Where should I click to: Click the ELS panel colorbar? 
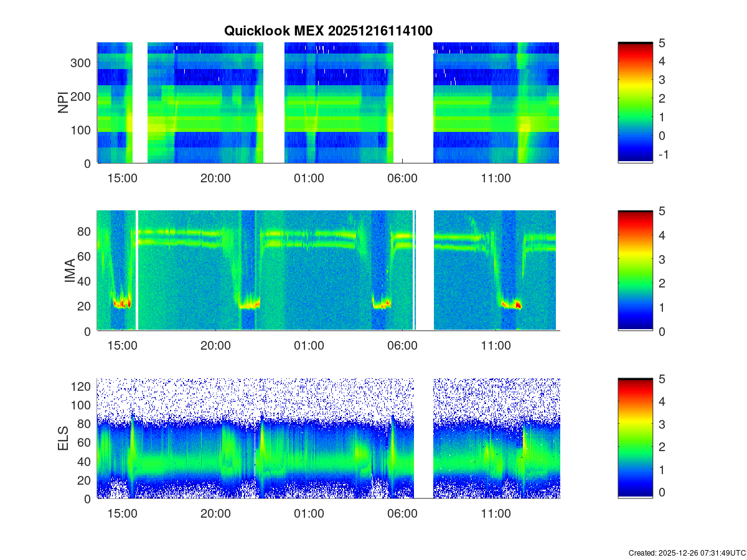(x=635, y=438)
